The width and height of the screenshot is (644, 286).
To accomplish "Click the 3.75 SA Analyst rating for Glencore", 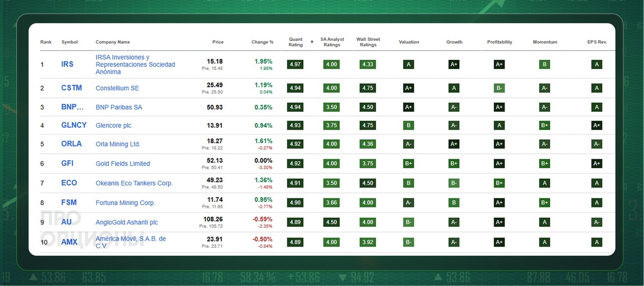I will 332,126.
